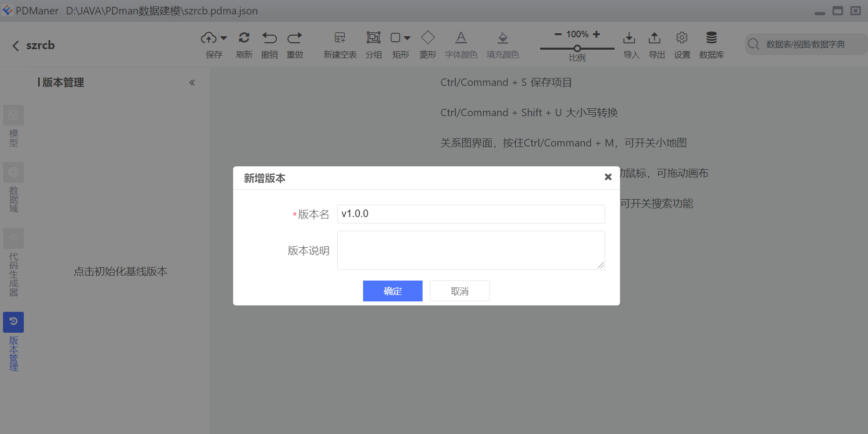Click the new empty table (新建空表) icon

point(340,38)
